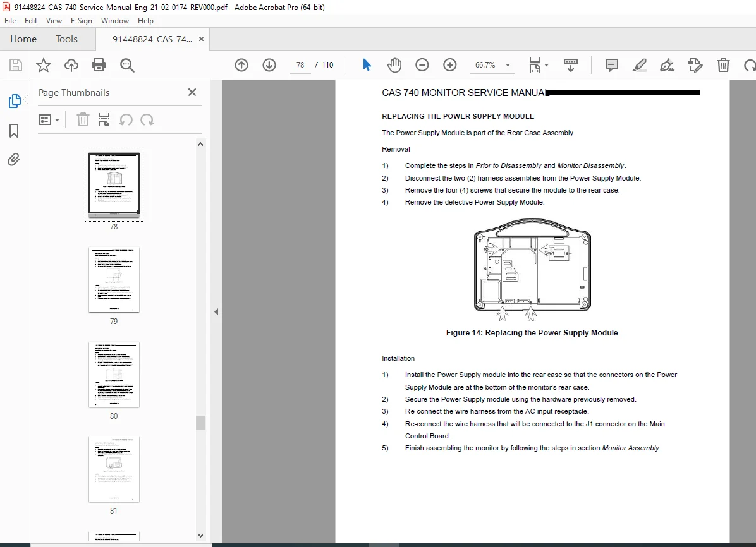Click the Removal subheading text
756x547 pixels.
(396, 149)
